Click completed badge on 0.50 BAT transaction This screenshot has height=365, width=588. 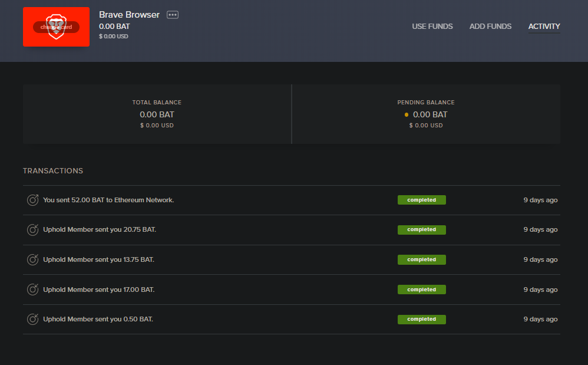coord(421,319)
